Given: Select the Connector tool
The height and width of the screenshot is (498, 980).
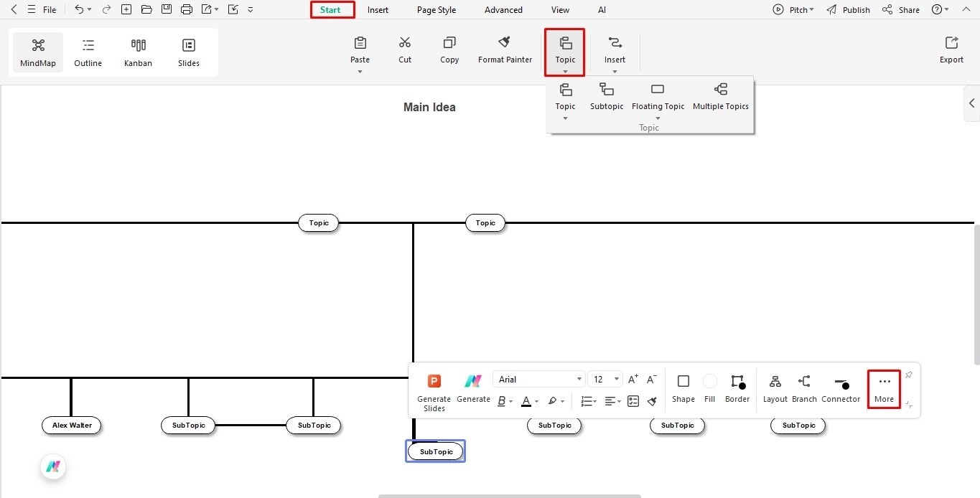Looking at the screenshot, I should 840,388.
